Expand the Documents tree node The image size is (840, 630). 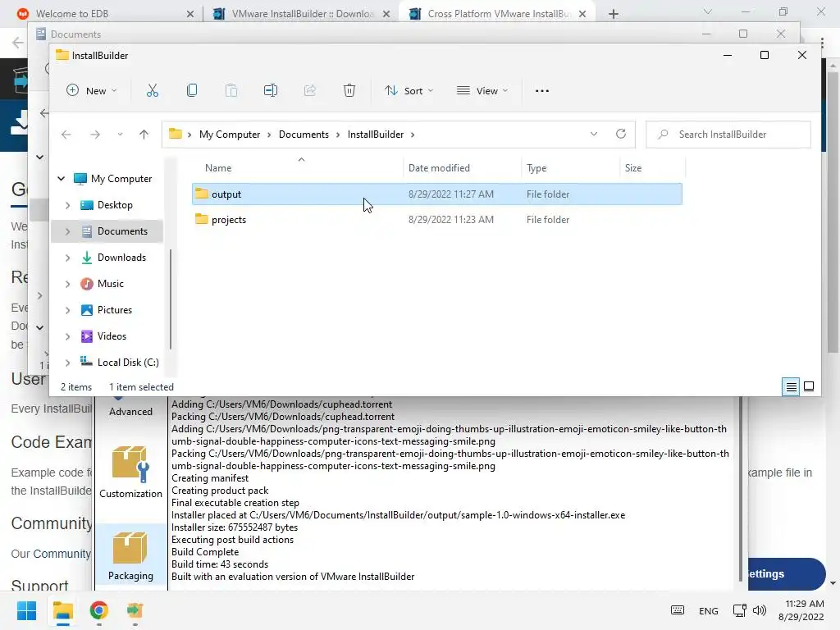click(x=67, y=231)
